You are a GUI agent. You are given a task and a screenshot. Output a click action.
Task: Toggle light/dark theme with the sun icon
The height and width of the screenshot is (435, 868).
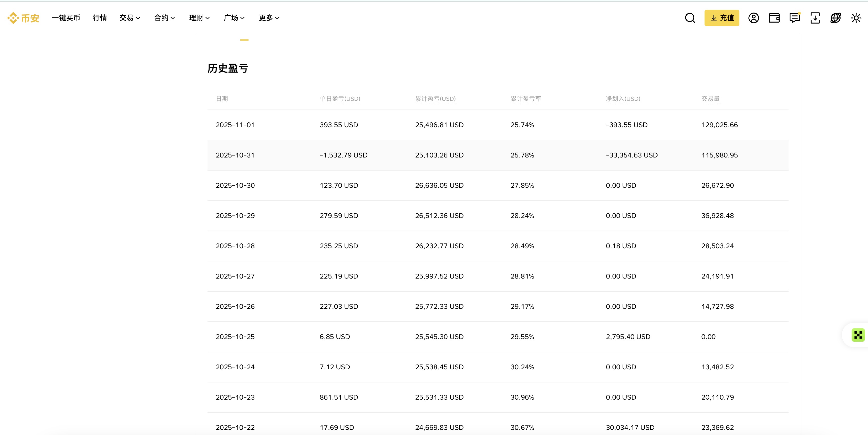(x=856, y=18)
